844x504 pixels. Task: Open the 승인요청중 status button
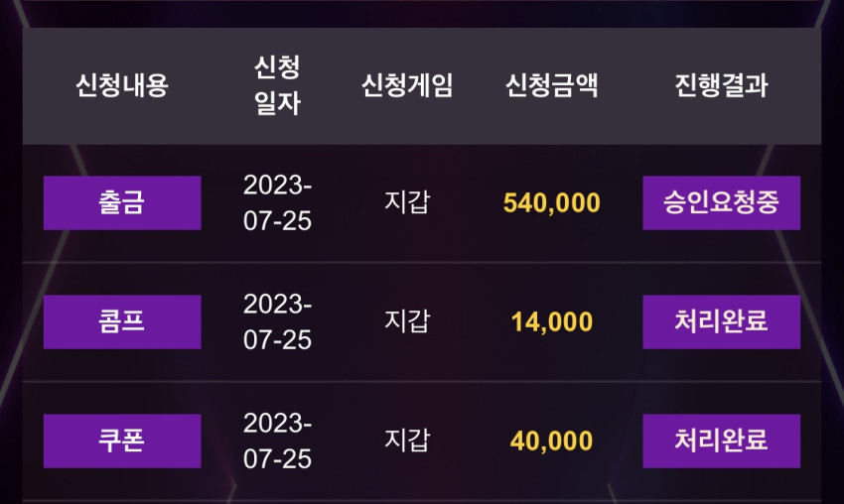(x=721, y=202)
